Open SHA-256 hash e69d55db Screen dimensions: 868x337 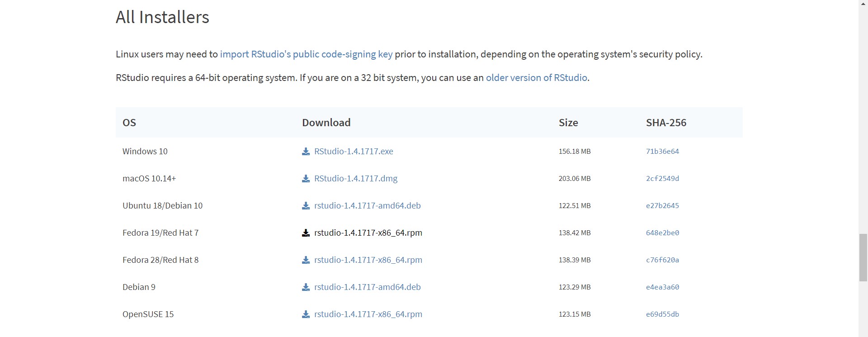(x=662, y=314)
